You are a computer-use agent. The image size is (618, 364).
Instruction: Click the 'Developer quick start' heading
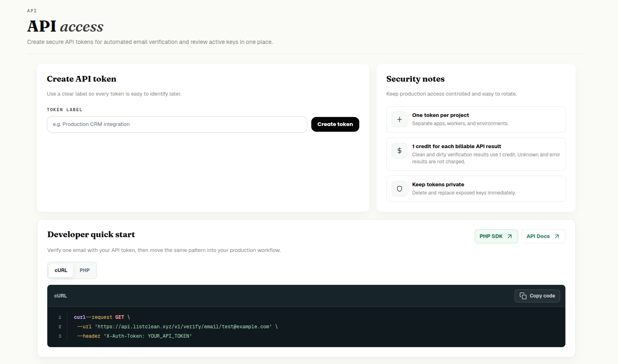click(x=91, y=234)
